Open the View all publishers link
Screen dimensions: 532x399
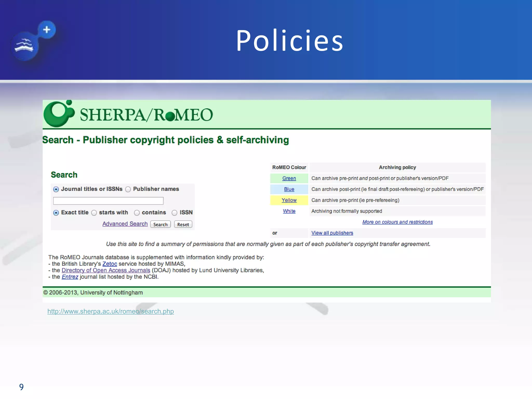(332, 233)
